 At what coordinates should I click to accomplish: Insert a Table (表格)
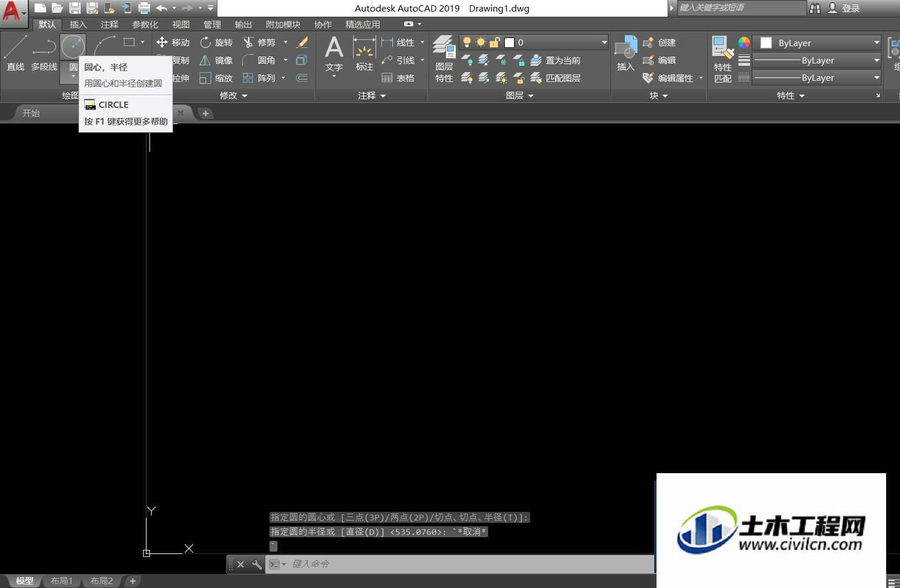tap(398, 78)
